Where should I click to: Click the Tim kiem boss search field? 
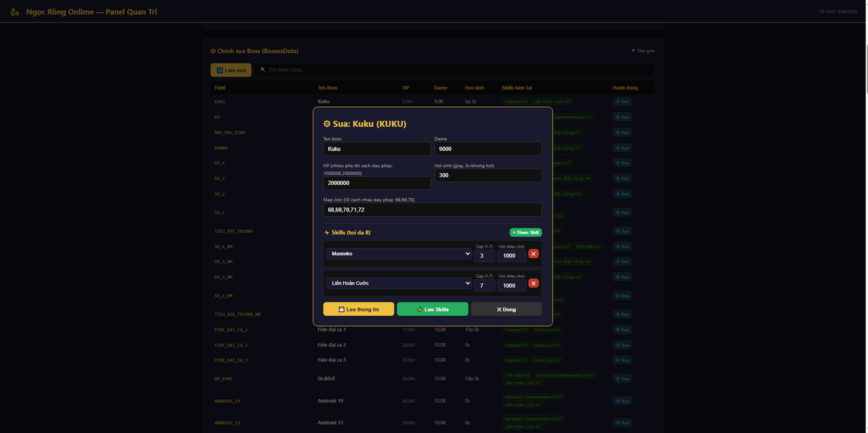tap(454, 70)
